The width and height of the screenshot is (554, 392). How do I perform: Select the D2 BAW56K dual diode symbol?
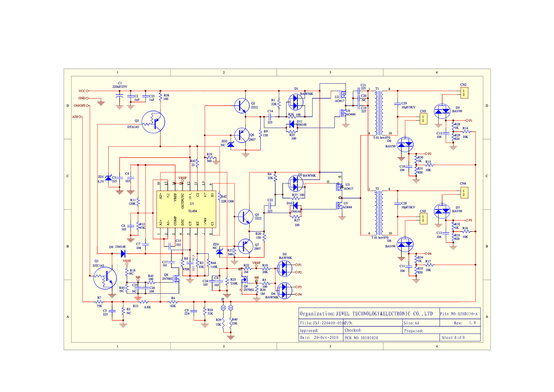[x=296, y=183]
